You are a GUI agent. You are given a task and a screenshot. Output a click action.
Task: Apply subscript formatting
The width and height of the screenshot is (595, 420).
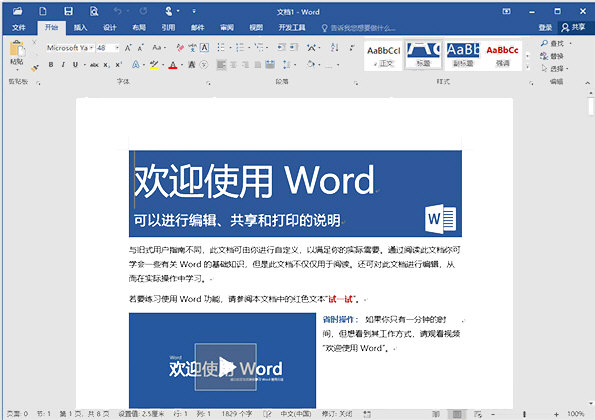(107, 65)
